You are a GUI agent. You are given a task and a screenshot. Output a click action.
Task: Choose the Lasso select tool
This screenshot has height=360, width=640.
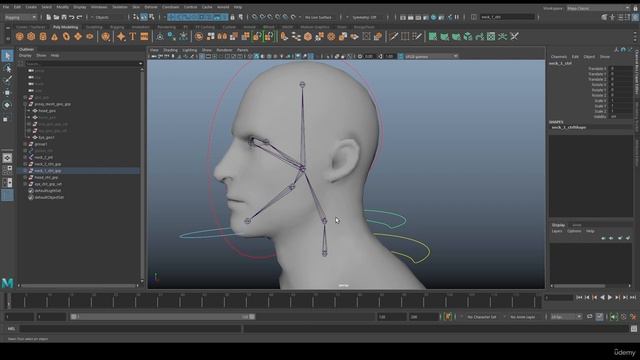(x=7, y=68)
